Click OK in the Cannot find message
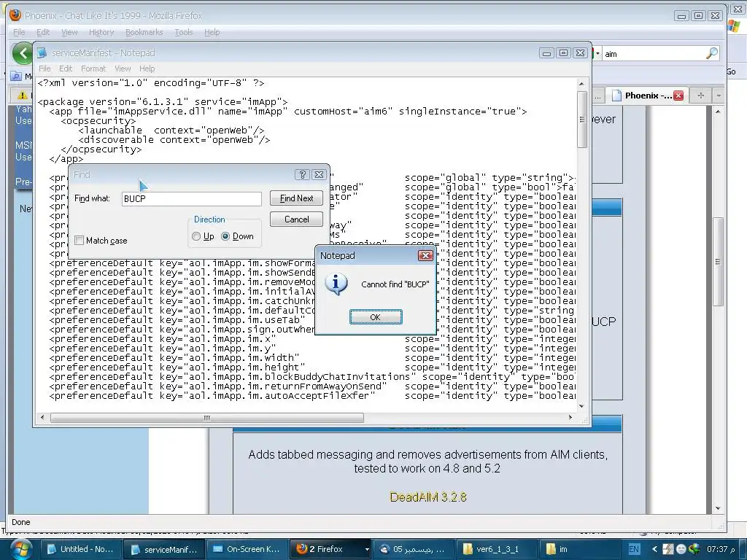This screenshot has height=560, width=747. point(376,316)
